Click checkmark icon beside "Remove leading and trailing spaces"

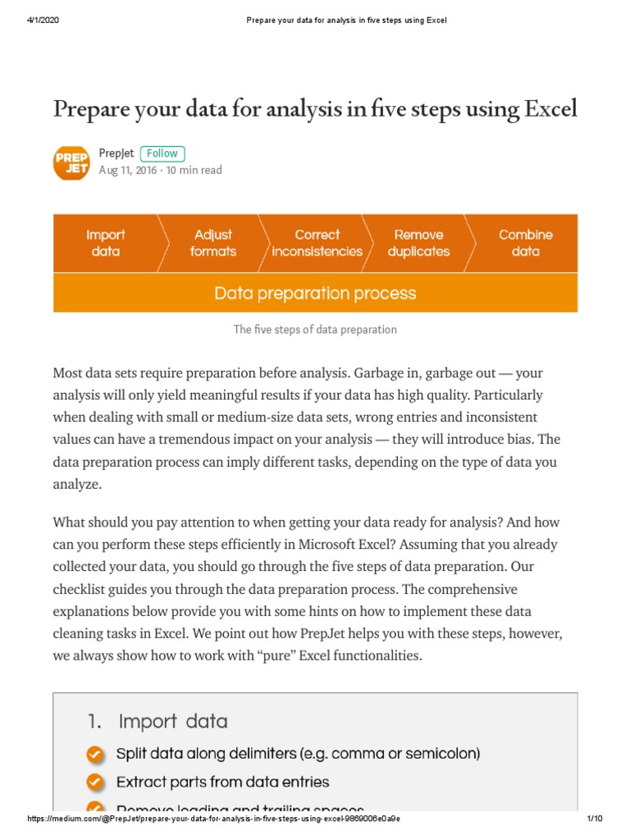pos(95,808)
